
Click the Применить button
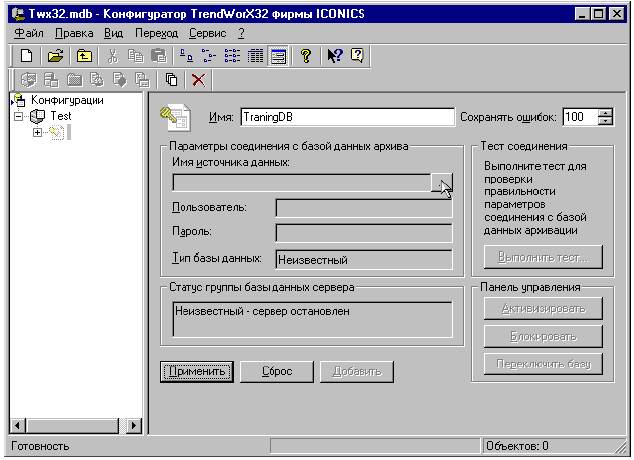point(197,371)
